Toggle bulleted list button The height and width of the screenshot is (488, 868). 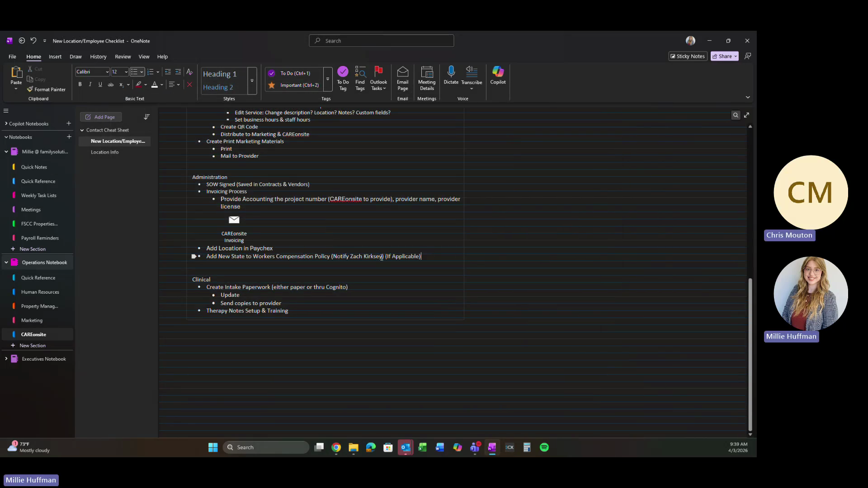coord(134,72)
